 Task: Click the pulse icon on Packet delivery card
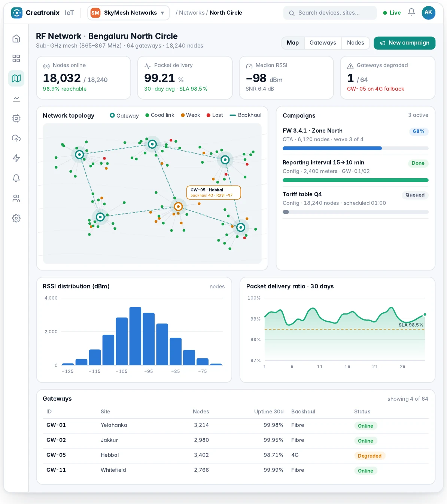[148, 66]
